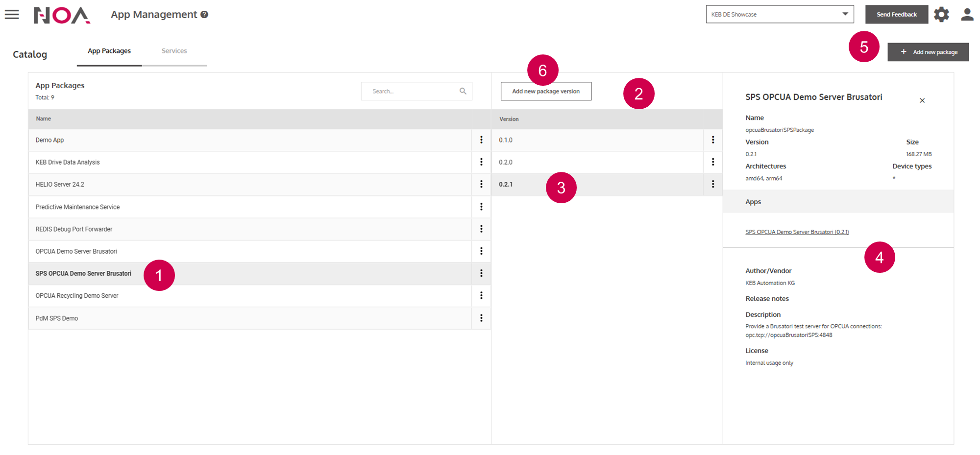The height and width of the screenshot is (455, 980).
Task: Select the App Packages tab
Action: 109,51
